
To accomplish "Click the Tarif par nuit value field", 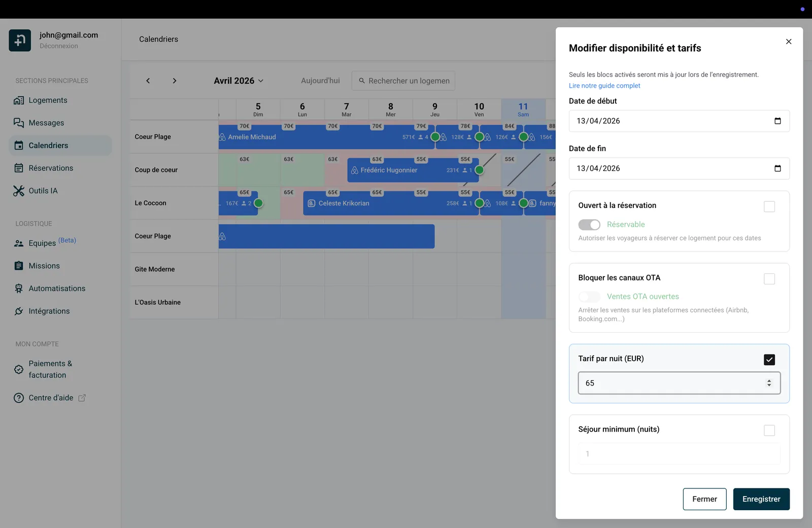I will click(679, 383).
